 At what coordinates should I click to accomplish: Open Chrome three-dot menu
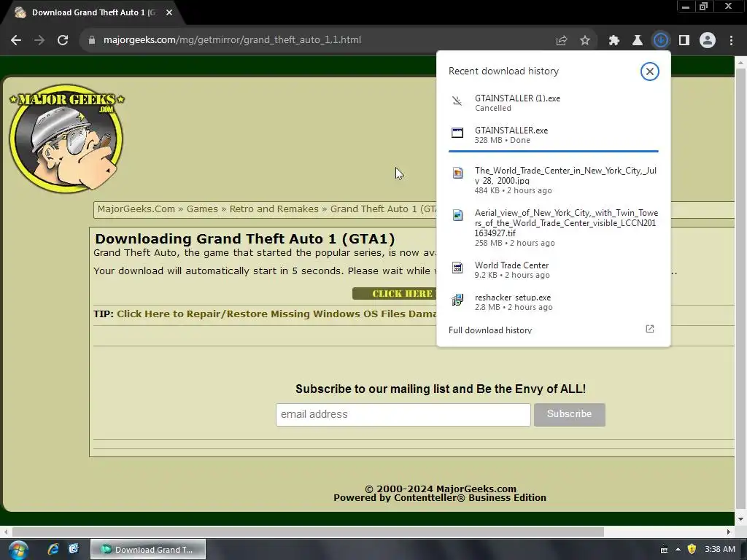point(731,41)
